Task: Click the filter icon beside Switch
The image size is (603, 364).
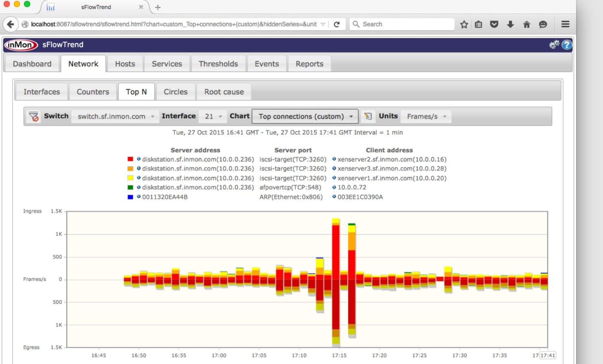Action: tap(34, 116)
